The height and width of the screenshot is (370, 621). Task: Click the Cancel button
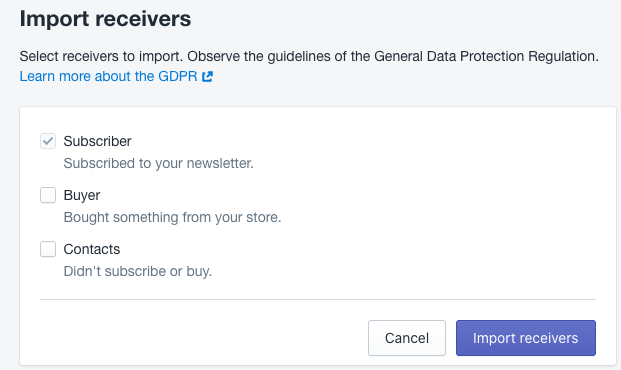tap(407, 338)
